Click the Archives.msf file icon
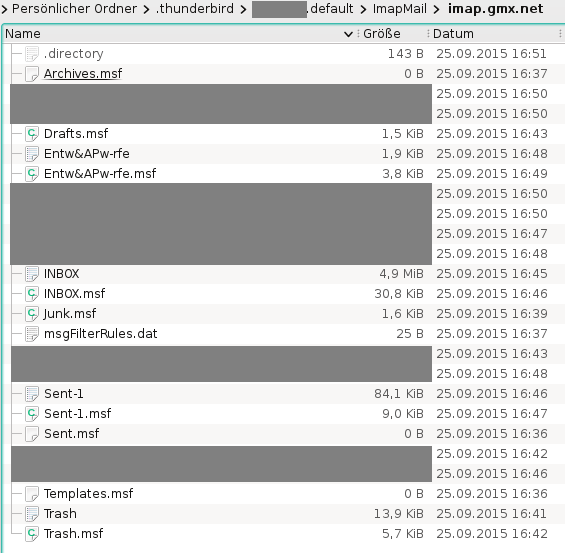565x553 pixels. 32,74
